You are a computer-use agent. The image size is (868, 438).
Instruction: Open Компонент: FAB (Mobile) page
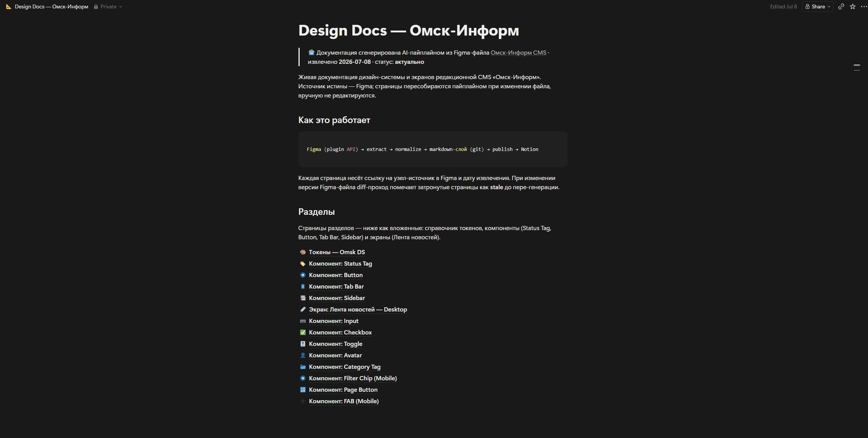coord(344,401)
